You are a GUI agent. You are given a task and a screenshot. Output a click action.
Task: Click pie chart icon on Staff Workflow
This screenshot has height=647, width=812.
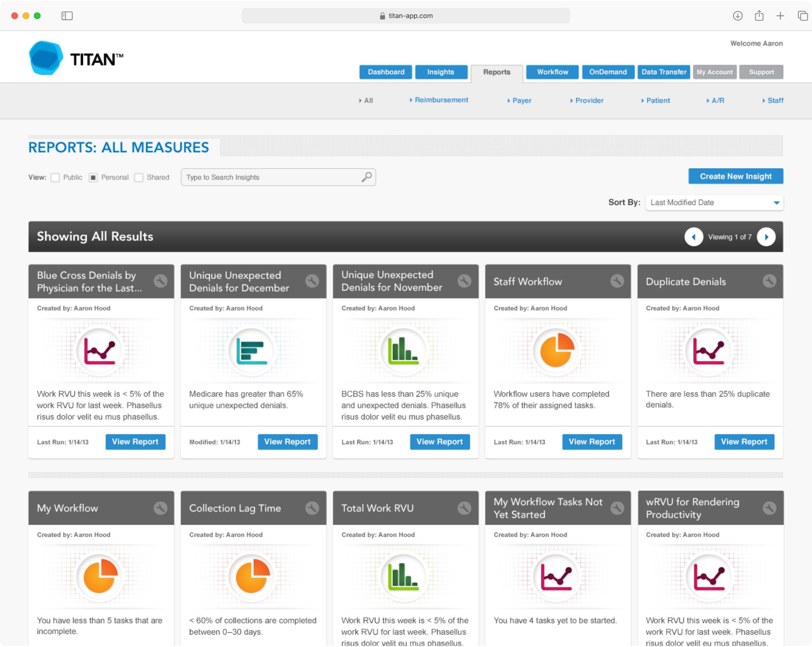(x=557, y=350)
